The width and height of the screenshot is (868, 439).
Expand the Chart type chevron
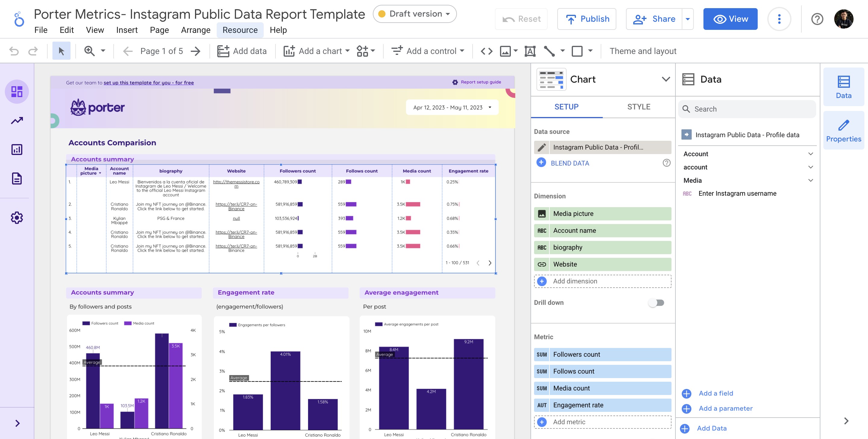pyautogui.click(x=665, y=79)
